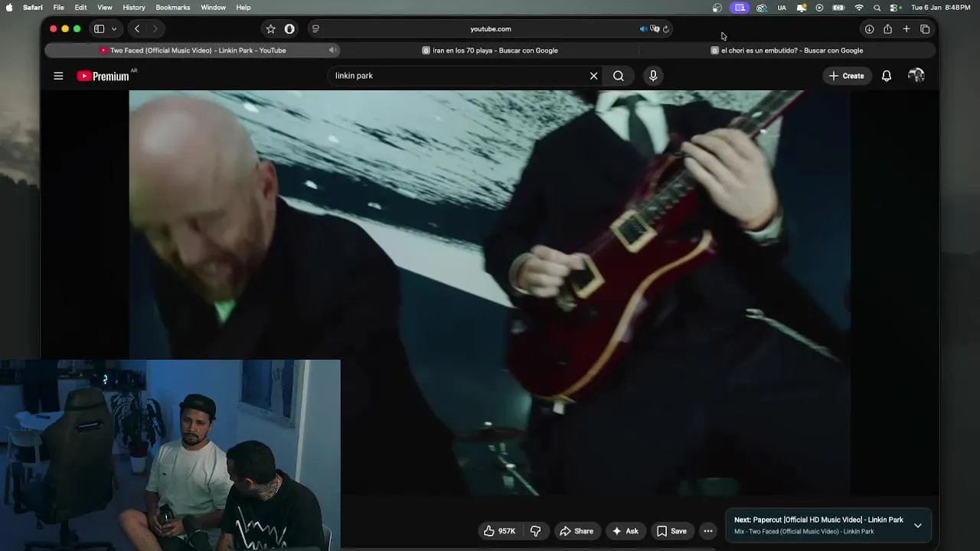Open the File menu
980x551 pixels.
59,8
